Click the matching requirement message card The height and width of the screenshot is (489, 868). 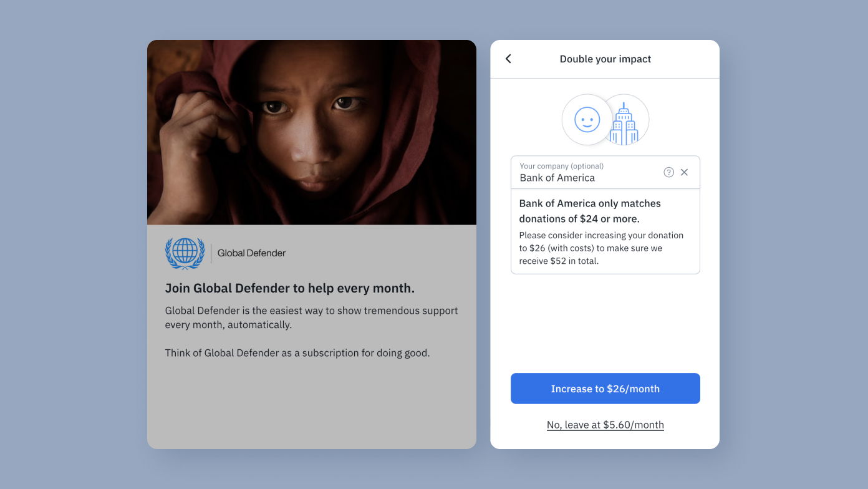[x=605, y=231]
